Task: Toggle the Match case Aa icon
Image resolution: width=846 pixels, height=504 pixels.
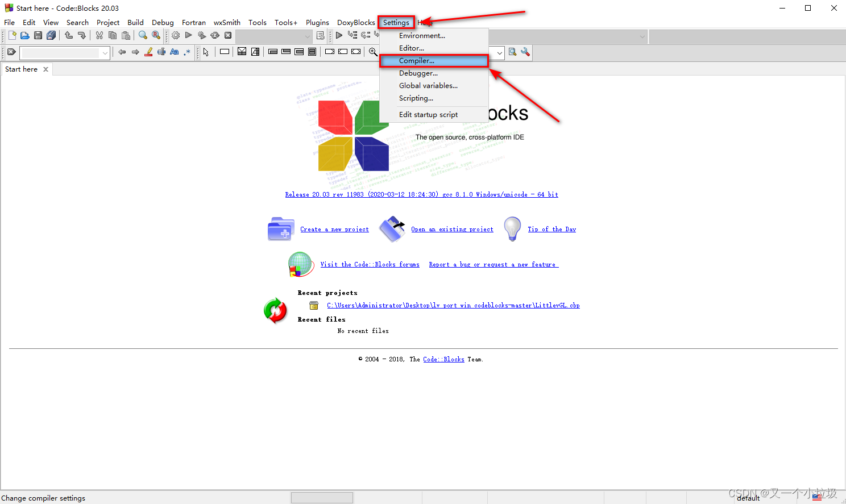Action: pyautogui.click(x=175, y=52)
